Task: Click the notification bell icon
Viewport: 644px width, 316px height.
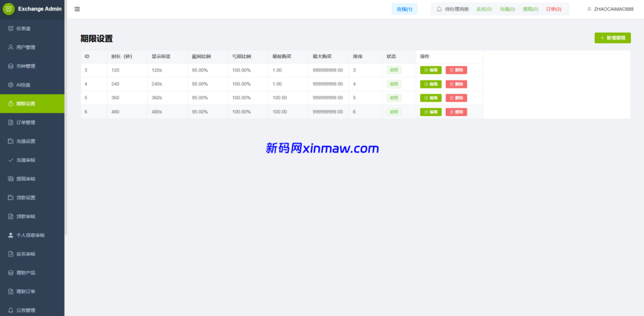Action: pos(439,9)
